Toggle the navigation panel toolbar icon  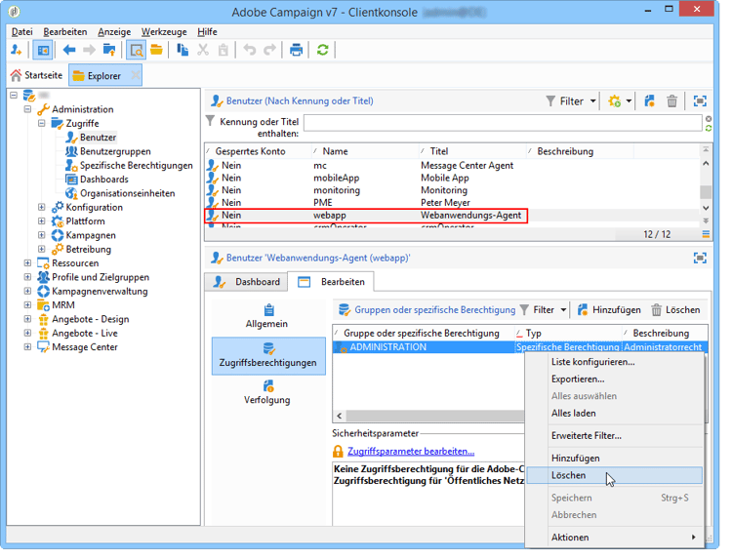[x=43, y=50]
